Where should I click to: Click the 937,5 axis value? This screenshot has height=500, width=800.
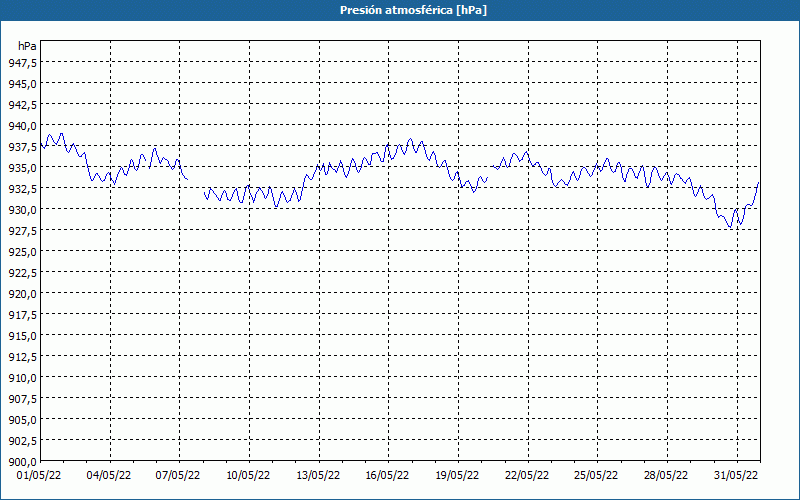(x=22, y=146)
